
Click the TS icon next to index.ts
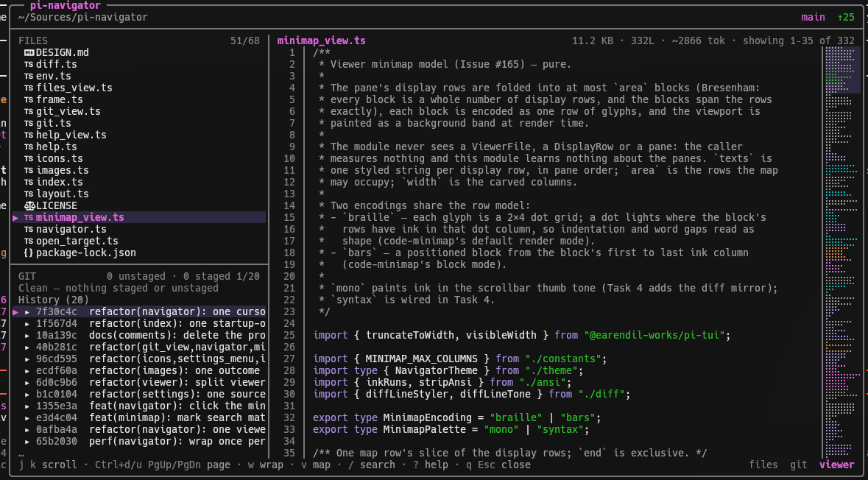[x=29, y=182]
